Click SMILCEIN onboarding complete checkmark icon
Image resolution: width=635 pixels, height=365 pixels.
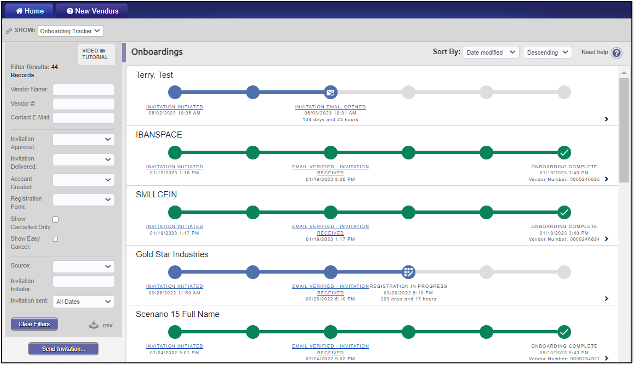564,212
